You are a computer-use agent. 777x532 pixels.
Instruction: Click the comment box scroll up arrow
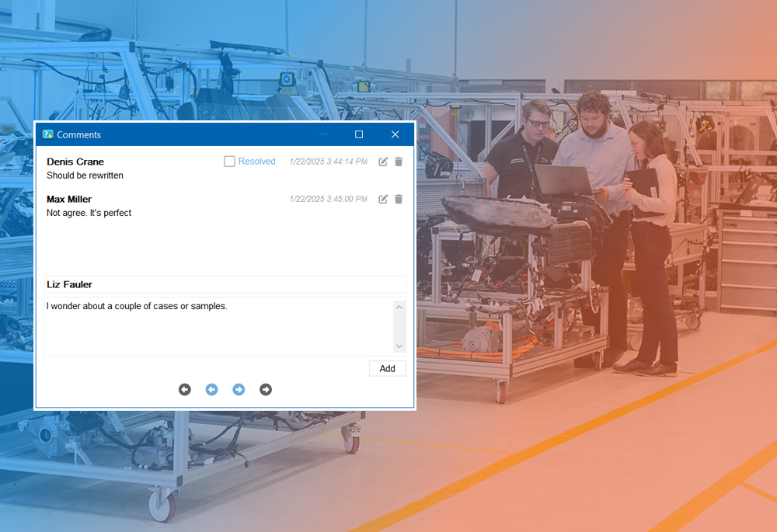click(x=399, y=307)
